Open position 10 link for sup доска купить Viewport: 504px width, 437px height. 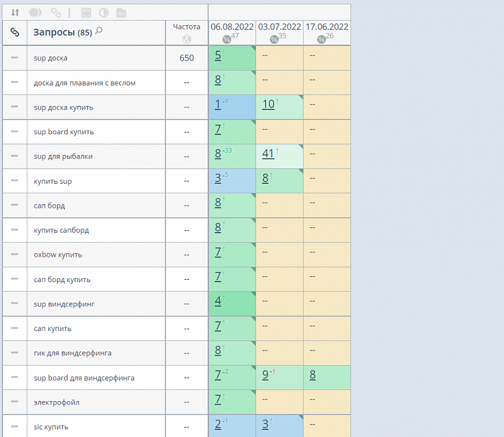268,104
